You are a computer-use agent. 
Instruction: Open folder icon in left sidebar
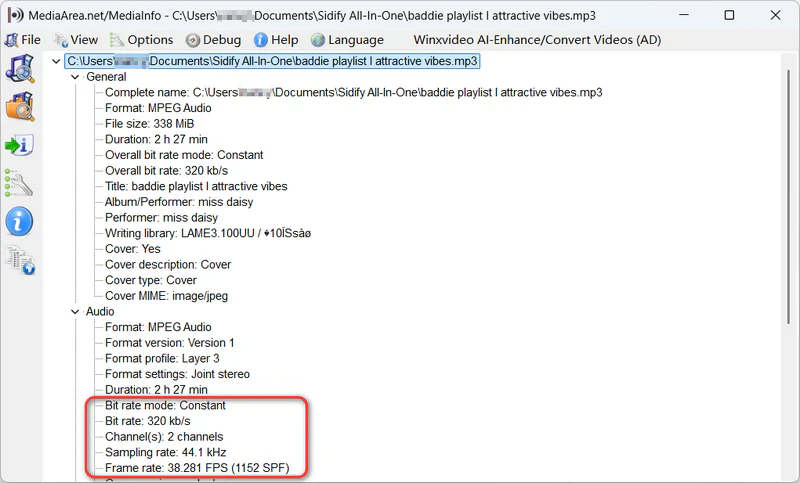[20, 107]
